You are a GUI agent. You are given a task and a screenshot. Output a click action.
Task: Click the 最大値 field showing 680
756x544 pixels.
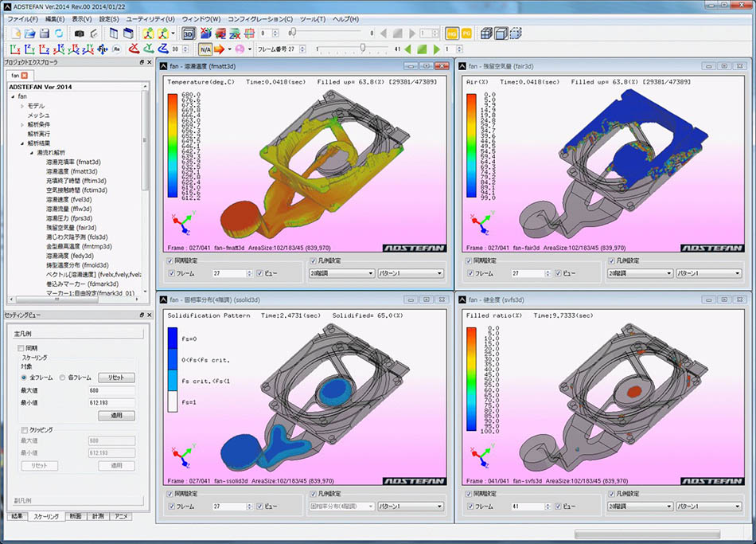pyautogui.click(x=111, y=390)
